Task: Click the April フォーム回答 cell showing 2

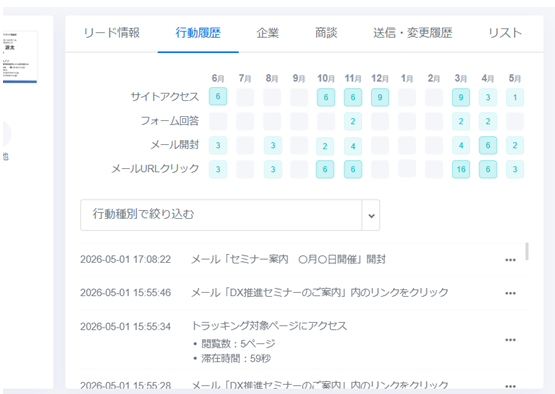Action: tap(488, 121)
